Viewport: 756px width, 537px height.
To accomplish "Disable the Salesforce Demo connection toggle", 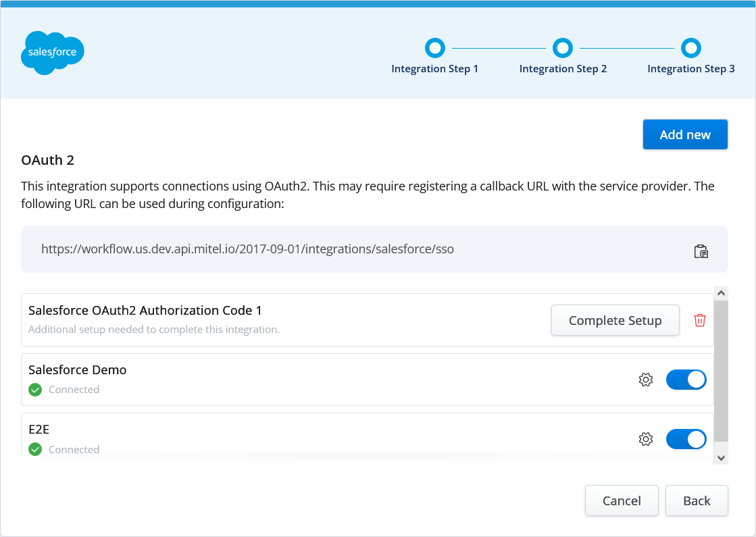I will (x=686, y=380).
